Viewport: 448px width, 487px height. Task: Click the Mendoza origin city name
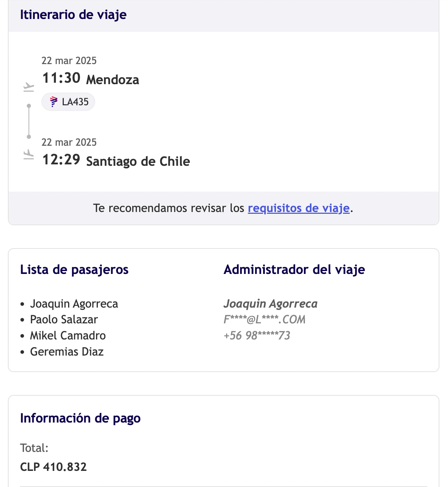coord(113,79)
